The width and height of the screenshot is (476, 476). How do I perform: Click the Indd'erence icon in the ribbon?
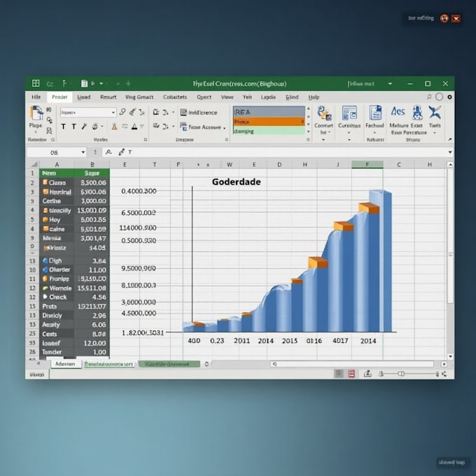[x=183, y=112]
